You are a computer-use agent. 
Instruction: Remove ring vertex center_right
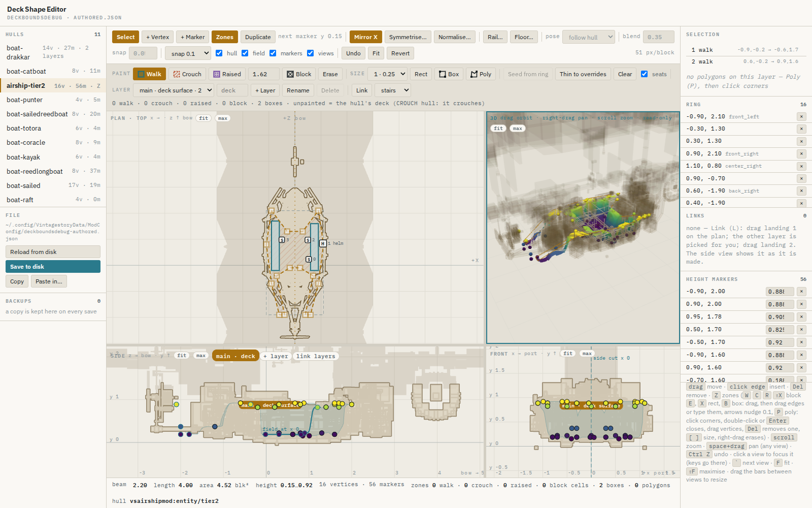tap(801, 166)
